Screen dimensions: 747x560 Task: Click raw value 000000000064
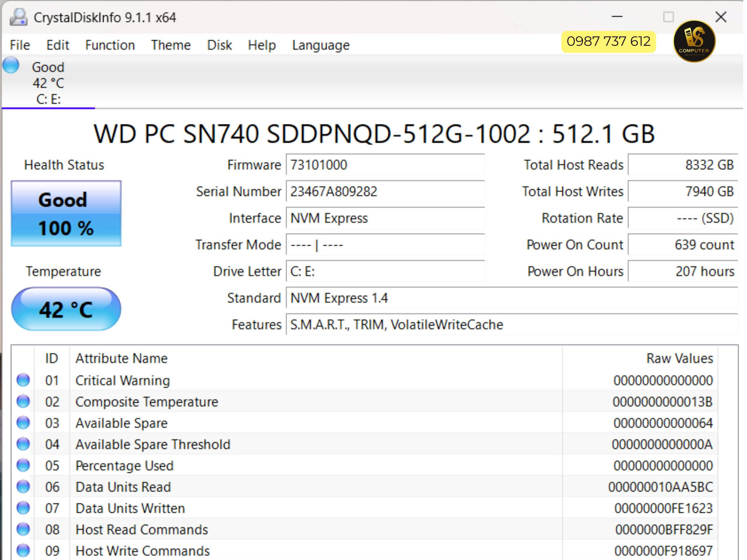[x=663, y=423]
